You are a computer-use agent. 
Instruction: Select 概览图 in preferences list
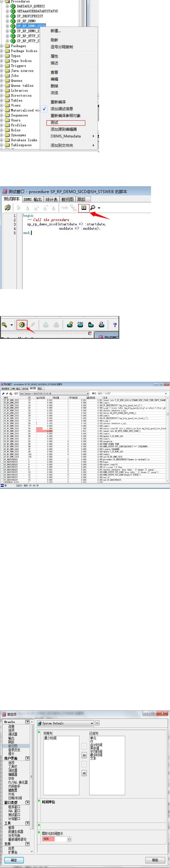(x=12, y=746)
